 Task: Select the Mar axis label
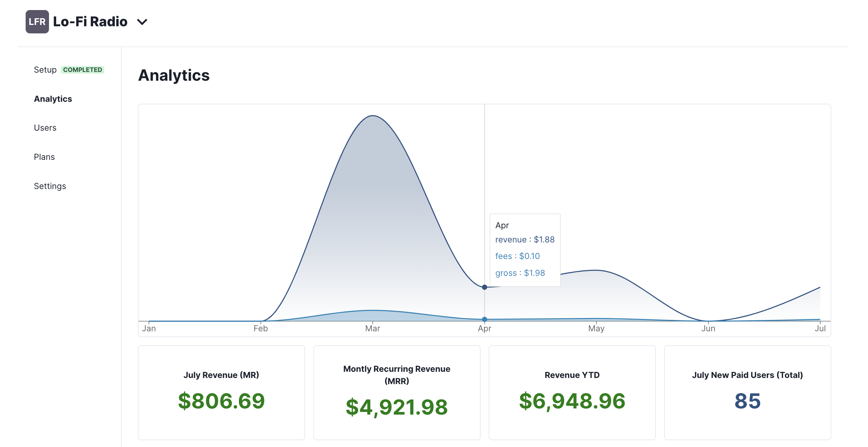[372, 328]
